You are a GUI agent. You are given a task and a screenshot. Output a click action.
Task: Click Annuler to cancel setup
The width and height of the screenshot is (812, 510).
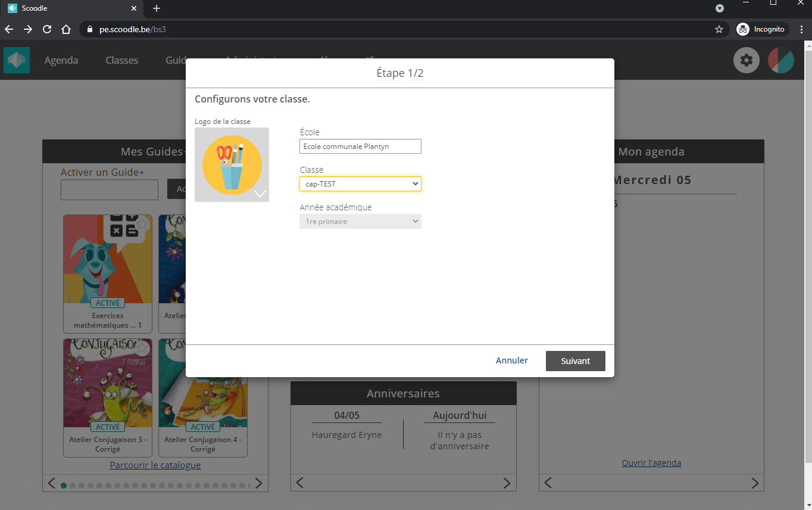[x=511, y=360]
